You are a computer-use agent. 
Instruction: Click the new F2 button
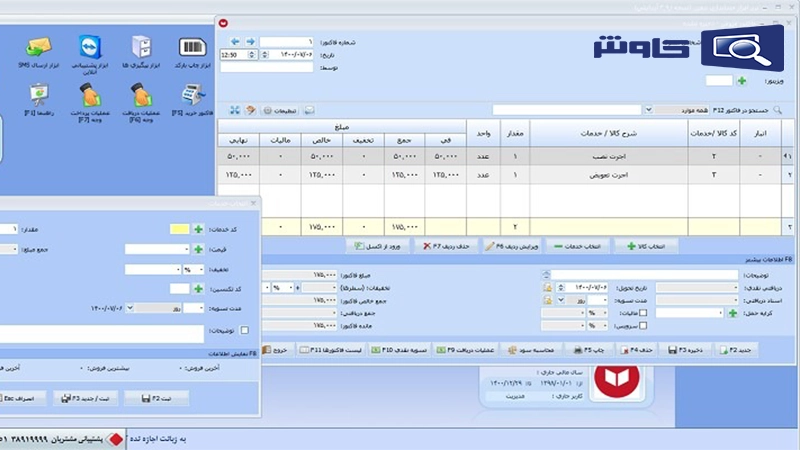(736, 350)
